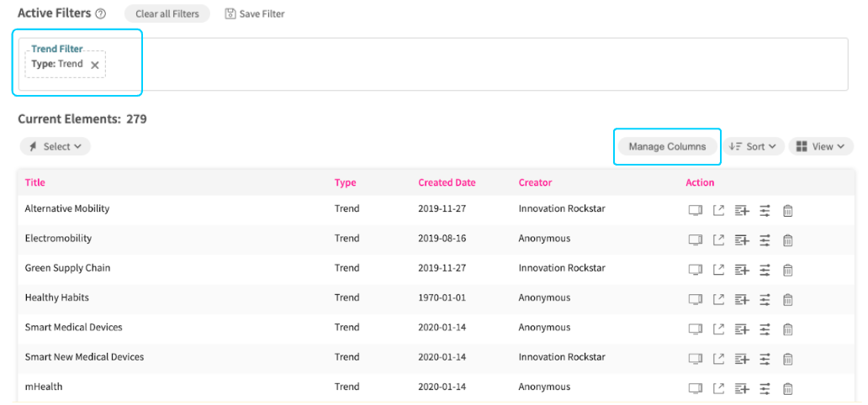
Task: Delete the Alternative Mobility trend
Action: coord(788,210)
